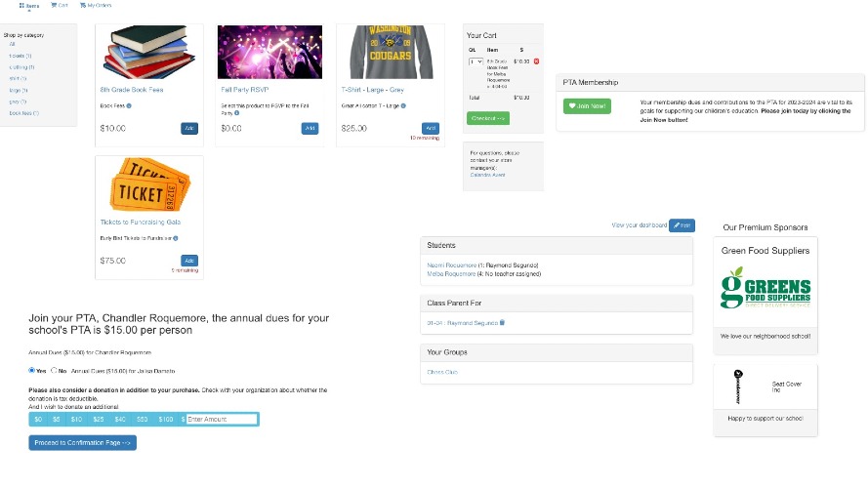
Task: Click the Enter Amount donation field
Action: [221, 419]
